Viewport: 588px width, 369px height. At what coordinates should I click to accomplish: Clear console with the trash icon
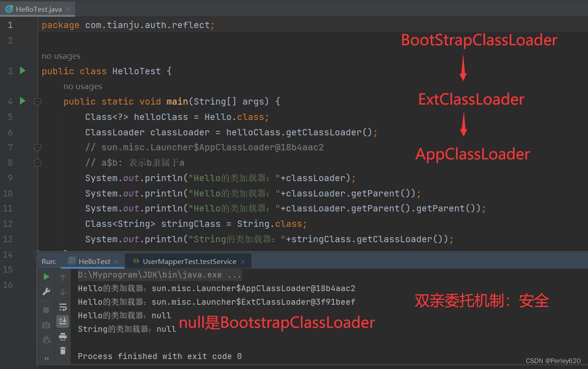click(x=63, y=350)
